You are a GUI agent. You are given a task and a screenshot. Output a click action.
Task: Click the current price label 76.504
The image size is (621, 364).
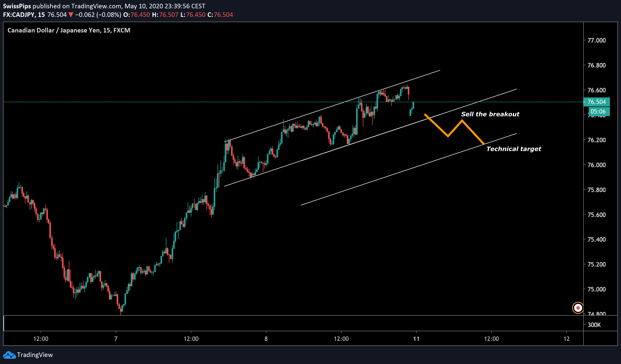click(x=597, y=102)
